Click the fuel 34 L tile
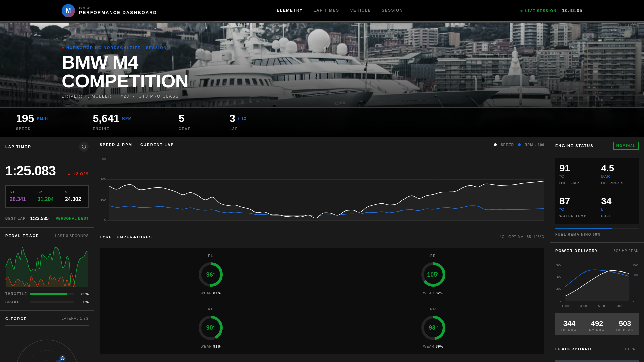644x362 pixels. click(618, 207)
